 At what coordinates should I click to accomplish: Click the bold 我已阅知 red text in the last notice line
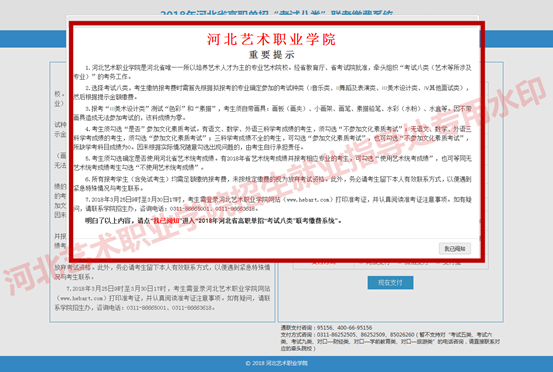[x=165, y=221]
